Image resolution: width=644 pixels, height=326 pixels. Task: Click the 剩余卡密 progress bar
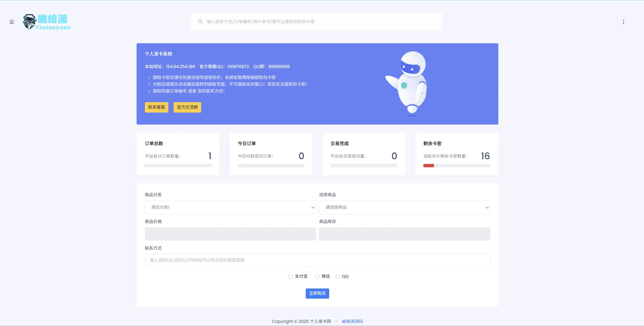coord(456,165)
